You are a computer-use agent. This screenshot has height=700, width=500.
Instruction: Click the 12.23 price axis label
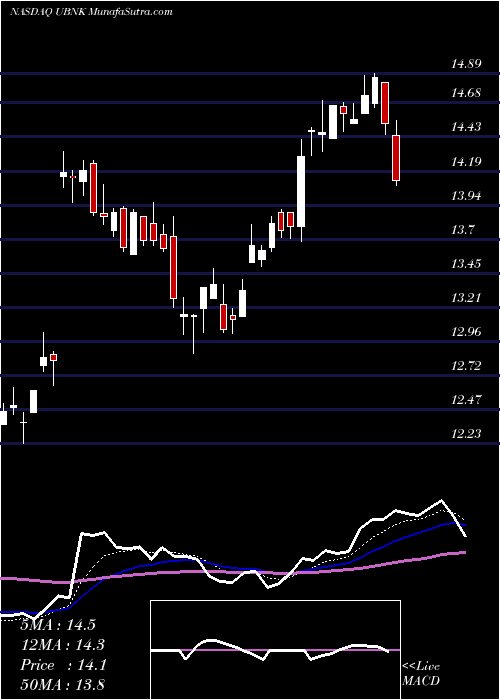[x=466, y=434]
